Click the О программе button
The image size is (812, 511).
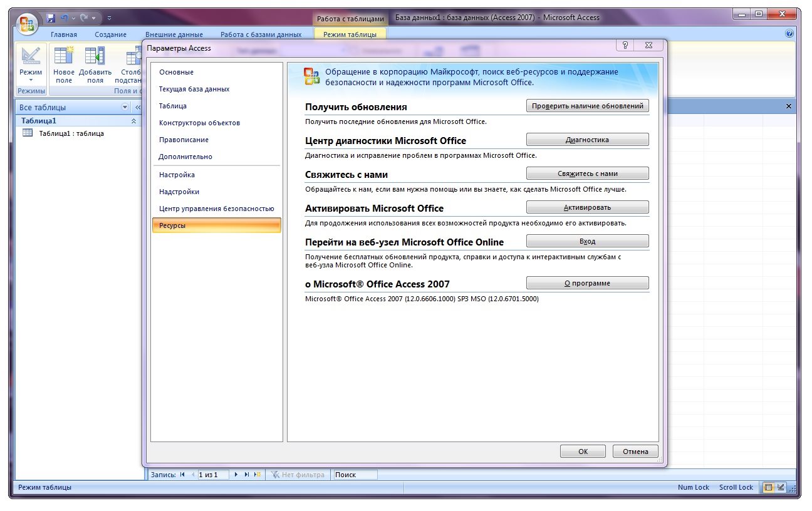tap(587, 283)
